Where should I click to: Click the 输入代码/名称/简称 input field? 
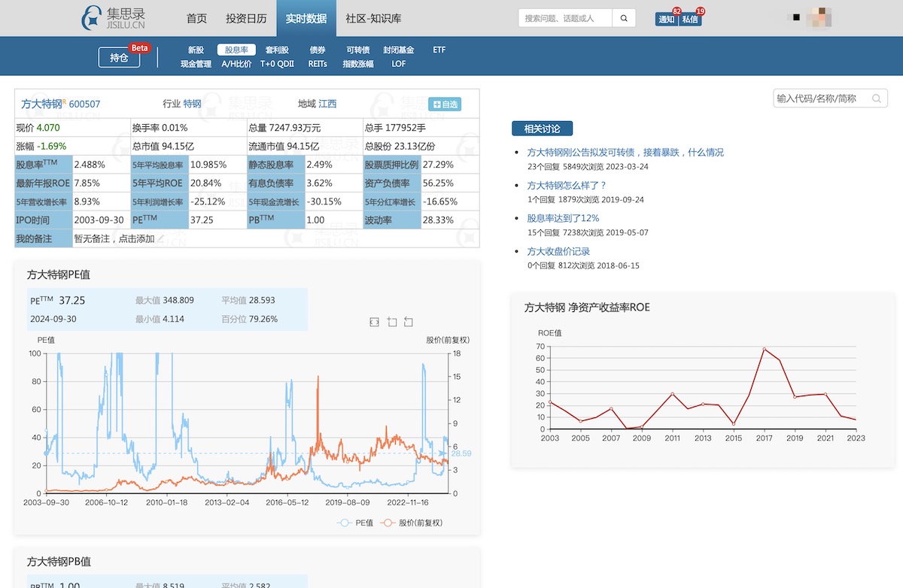(822, 99)
